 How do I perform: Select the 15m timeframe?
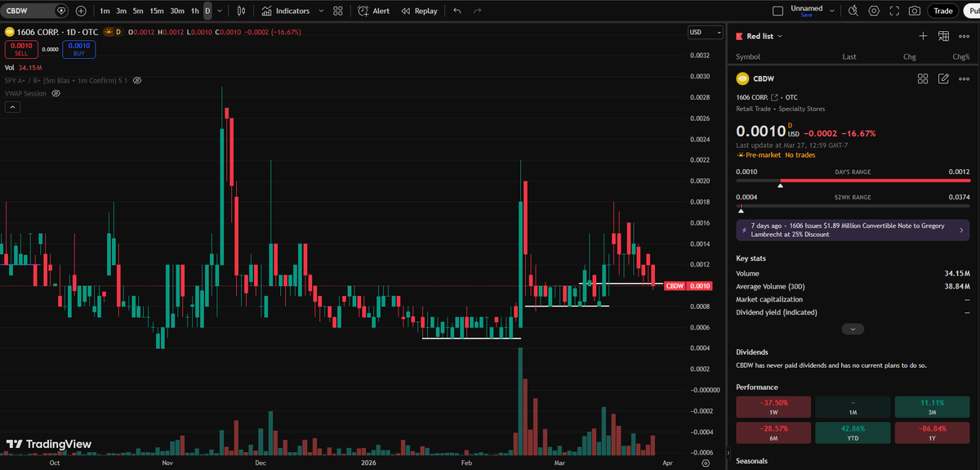[157, 11]
